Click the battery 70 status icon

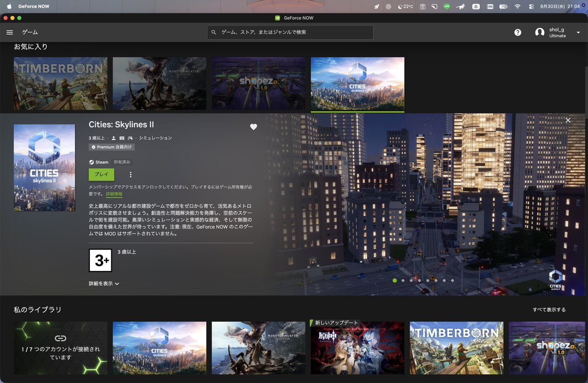(x=503, y=6)
